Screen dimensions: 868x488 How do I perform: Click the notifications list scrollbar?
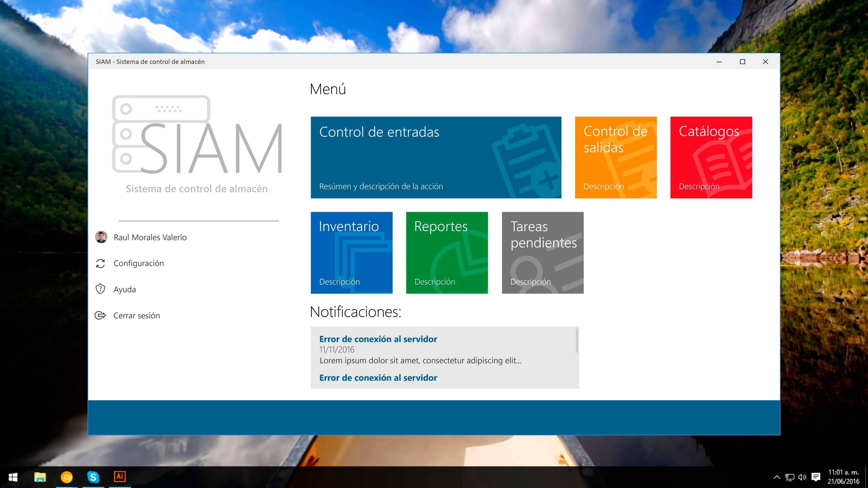(577, 341)
